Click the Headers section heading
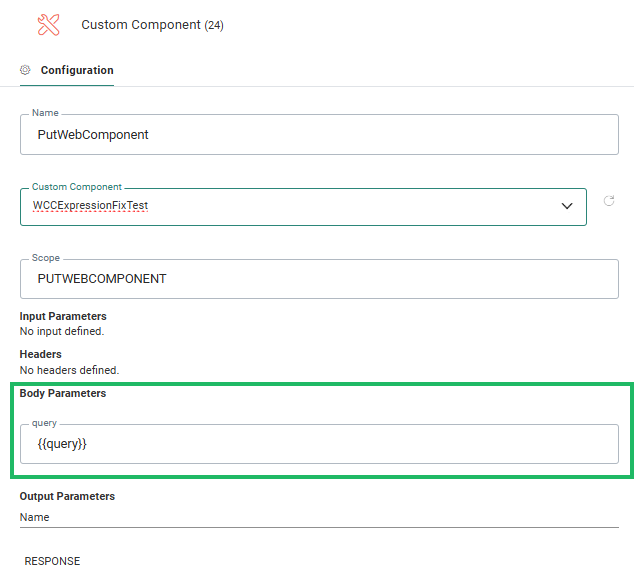This screenshot has height=586, width=634. coord(41,354)
